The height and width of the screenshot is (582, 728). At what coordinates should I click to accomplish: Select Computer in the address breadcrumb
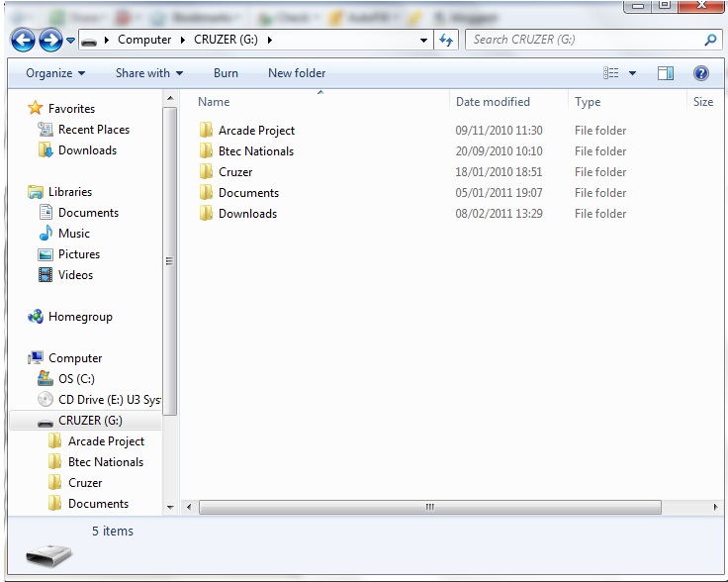click(144, 40)
